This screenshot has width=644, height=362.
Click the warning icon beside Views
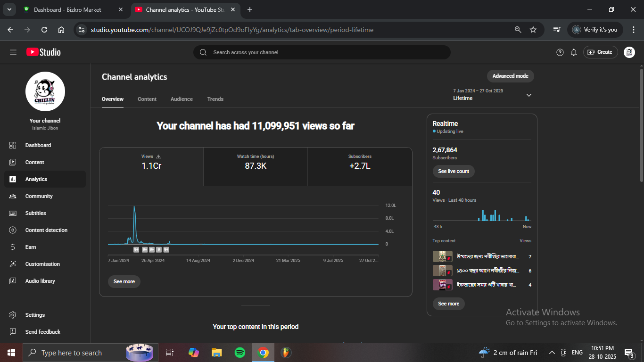click(158, 156)
